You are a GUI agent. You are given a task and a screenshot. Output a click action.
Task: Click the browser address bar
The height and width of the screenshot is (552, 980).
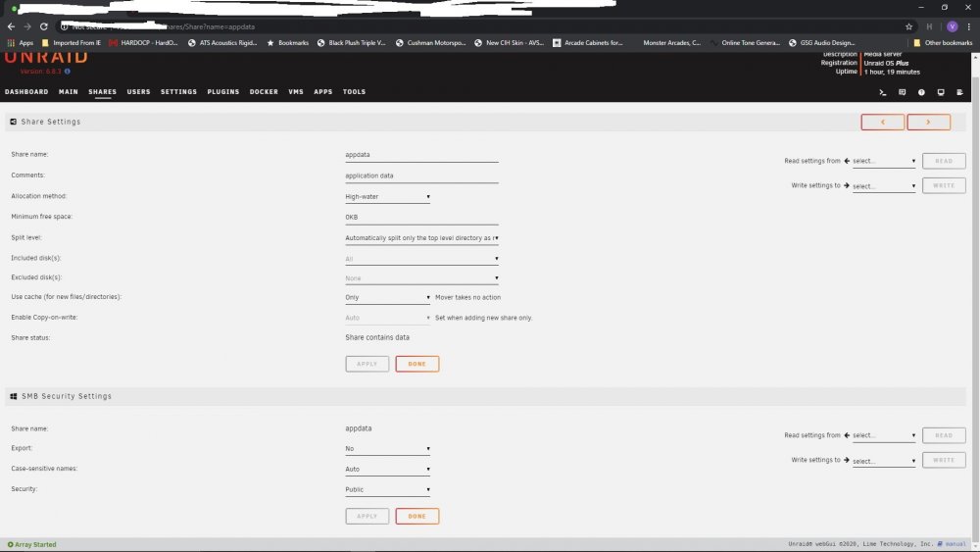coord(478,26)
